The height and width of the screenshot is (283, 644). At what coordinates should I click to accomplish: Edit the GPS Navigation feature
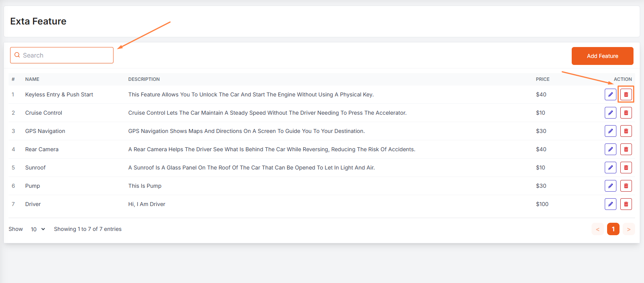coord(610,131)
